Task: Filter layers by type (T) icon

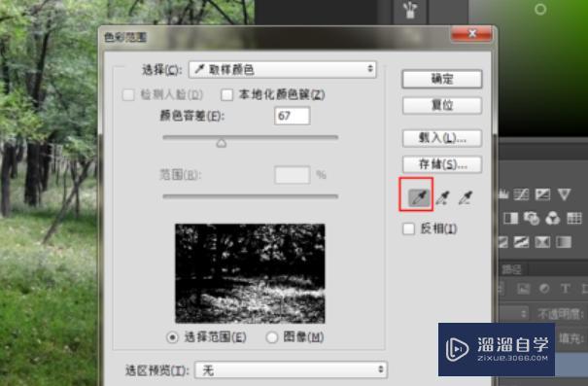Action: pyautogui.click(x=565, y=288)
